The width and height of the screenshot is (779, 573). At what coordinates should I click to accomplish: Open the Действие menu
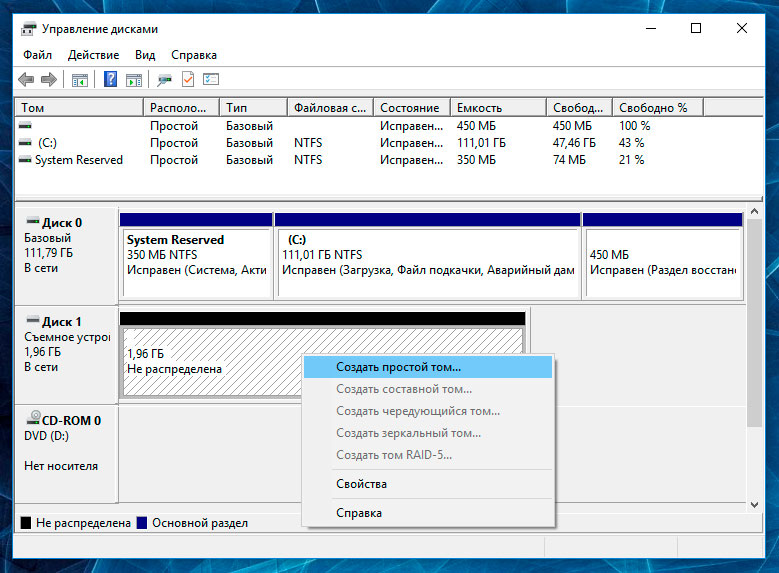(93, 55)
